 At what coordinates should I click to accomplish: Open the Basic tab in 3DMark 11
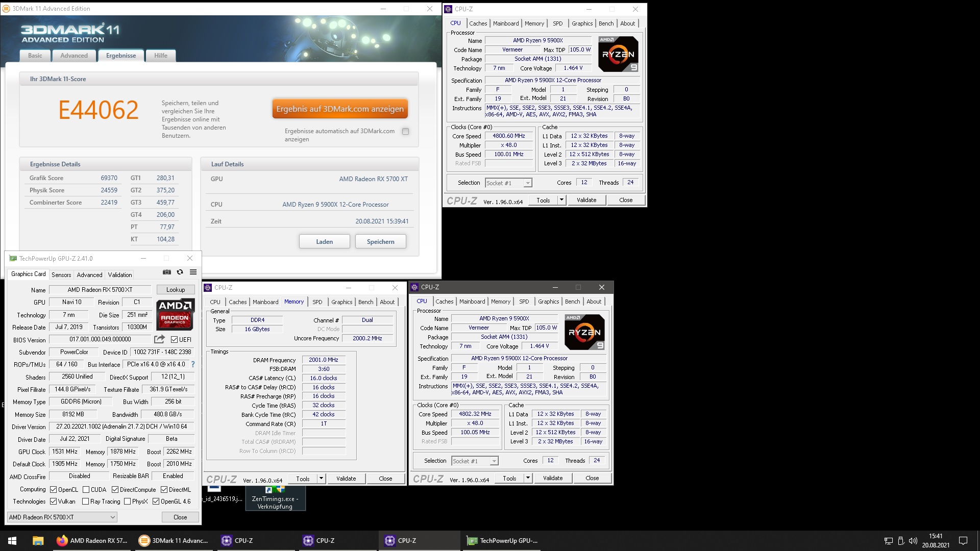tap(35, 56)
